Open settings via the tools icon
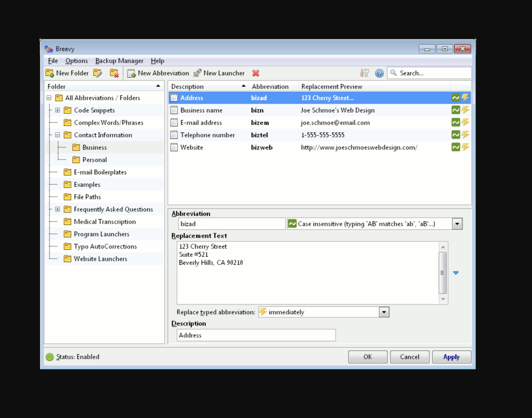 (x=364, y=73)
